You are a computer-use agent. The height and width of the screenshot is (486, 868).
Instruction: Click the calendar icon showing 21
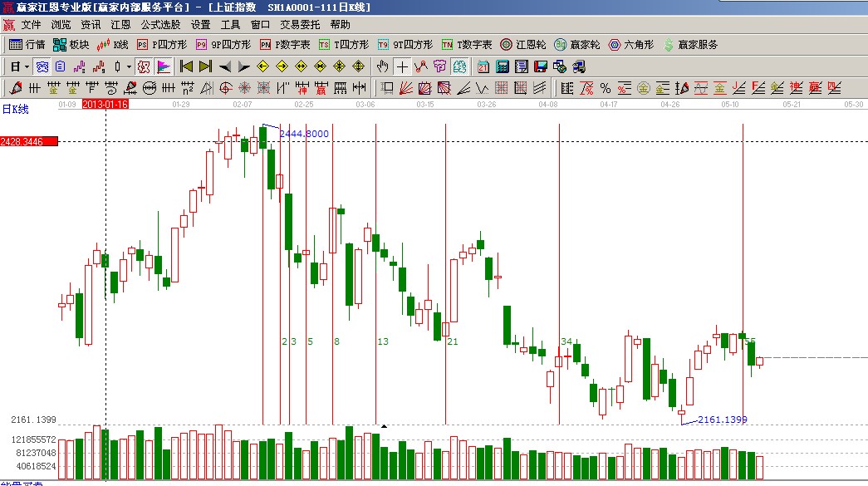[x=483, y=66]
